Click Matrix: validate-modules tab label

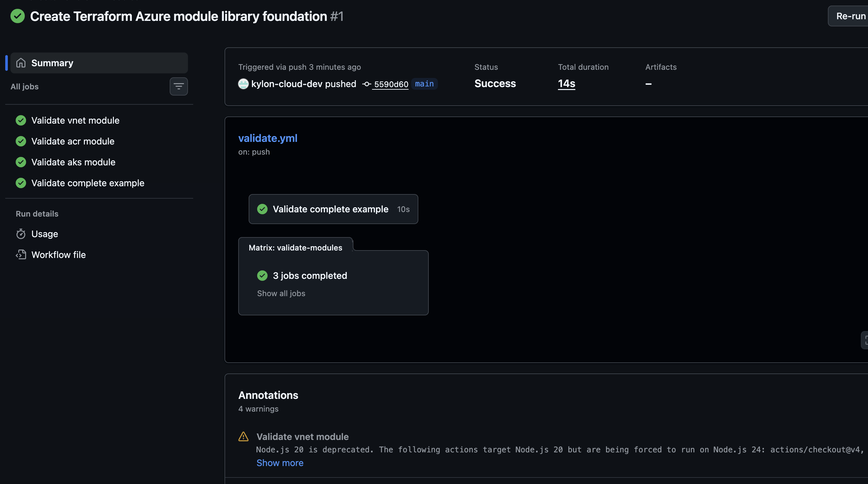tap(295, 248)
